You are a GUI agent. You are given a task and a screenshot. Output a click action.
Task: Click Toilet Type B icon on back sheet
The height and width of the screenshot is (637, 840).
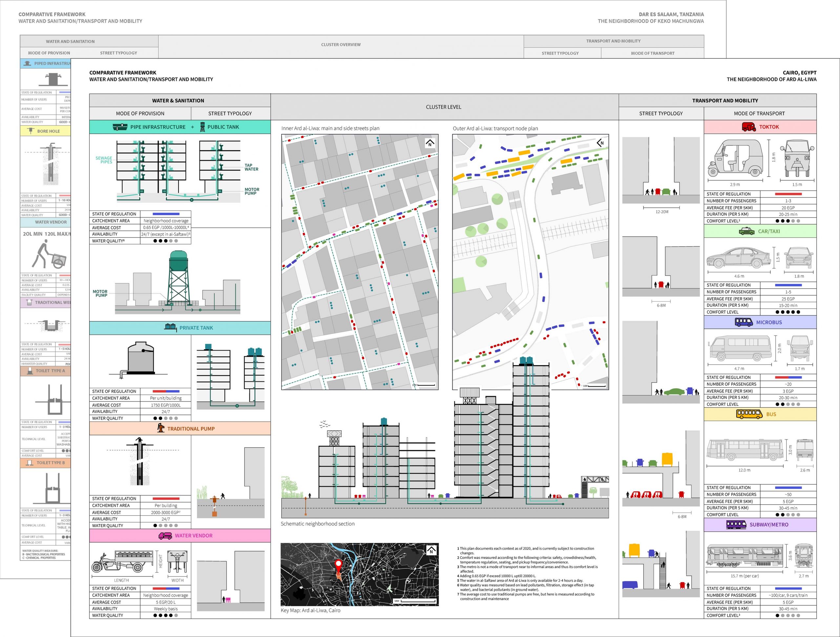[30, 463]
